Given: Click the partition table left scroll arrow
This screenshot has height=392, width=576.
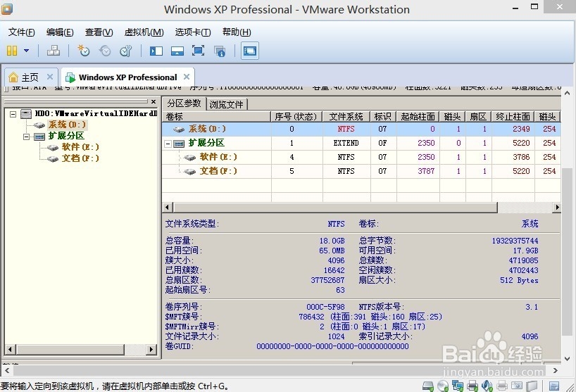Looking at the screenshot, I should [x=167, y=208].
